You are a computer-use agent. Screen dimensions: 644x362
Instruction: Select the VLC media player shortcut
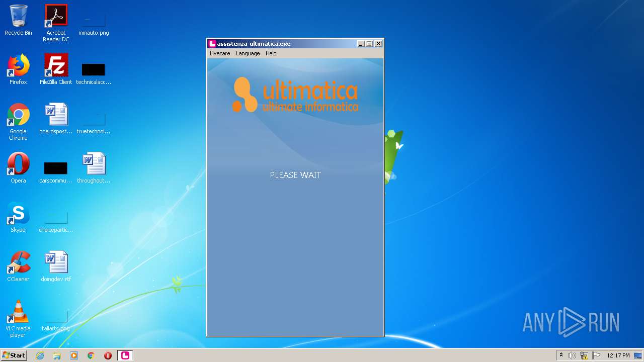(18, 319)
